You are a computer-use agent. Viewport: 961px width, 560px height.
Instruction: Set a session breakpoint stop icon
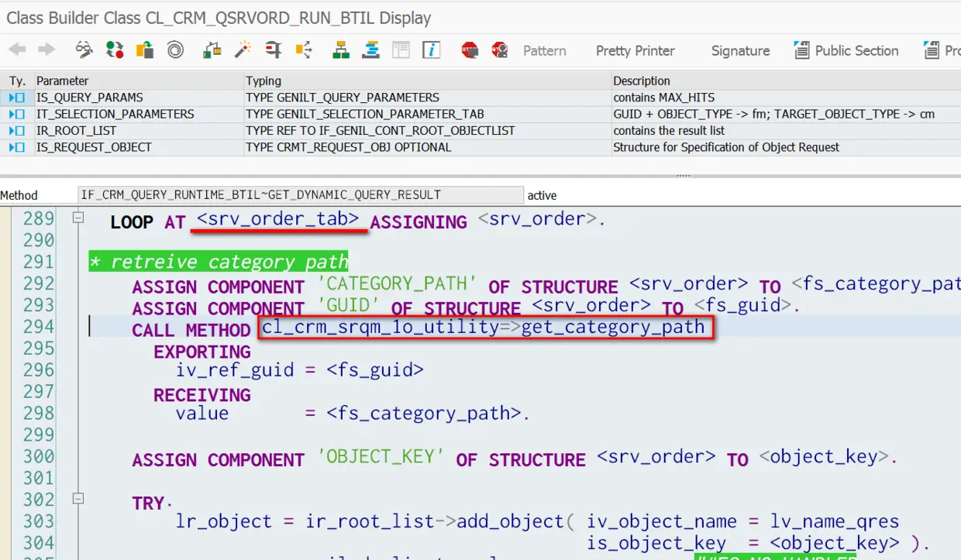tap(469, 50)
